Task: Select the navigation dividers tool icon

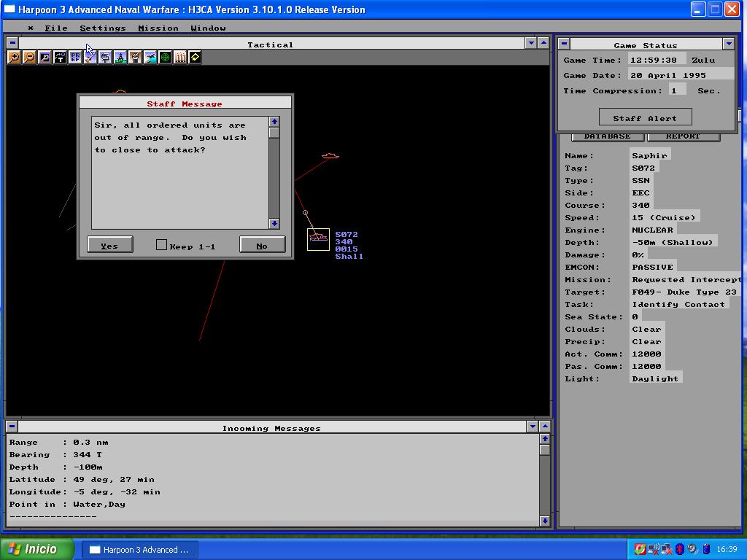Action: pyautogui.click(x=120, y=58)
